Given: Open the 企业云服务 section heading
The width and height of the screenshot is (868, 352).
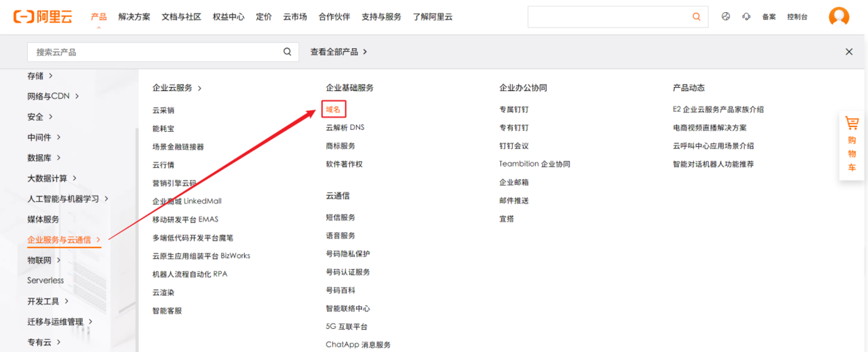Looking at the screenshot, I should (x=177, y=88).
